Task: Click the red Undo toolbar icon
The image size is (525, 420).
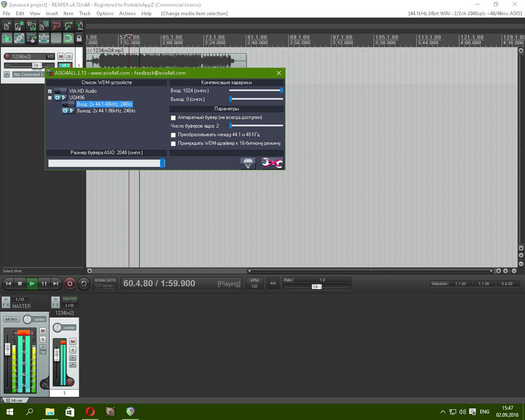Action: click(56, 26)
